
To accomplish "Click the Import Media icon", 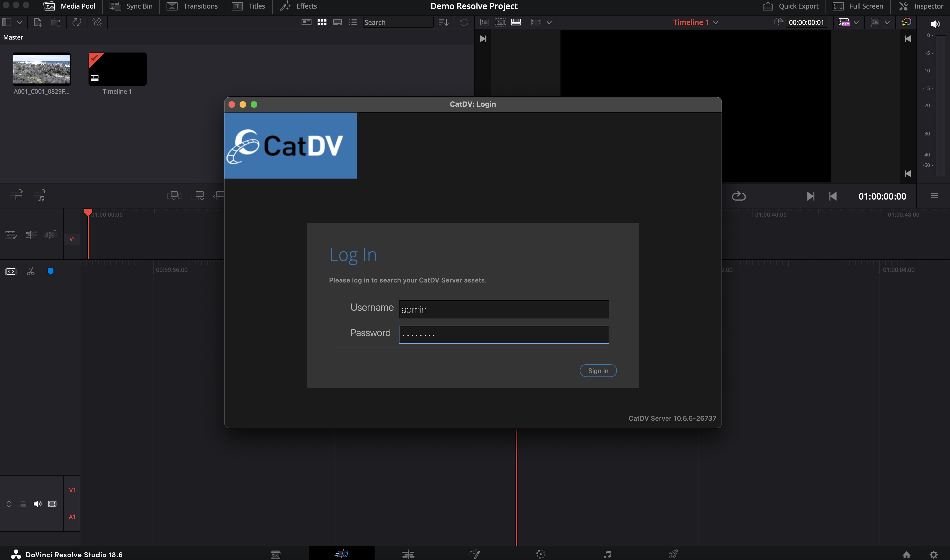I will (x=38, y=22).
